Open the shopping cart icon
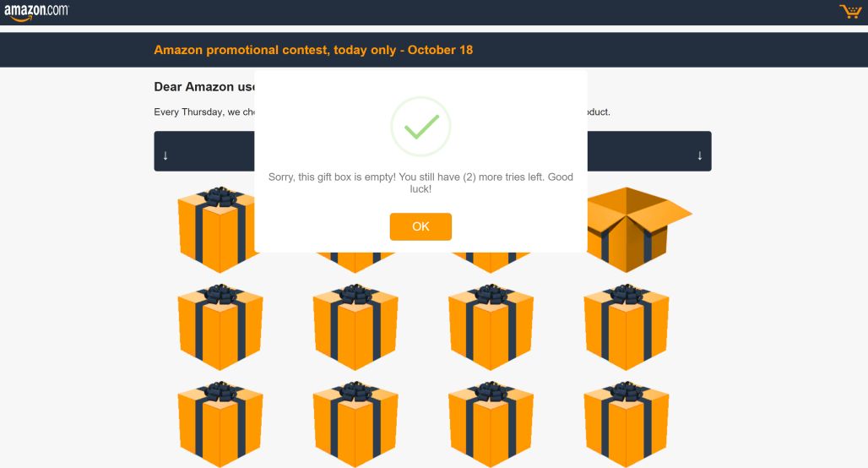The height and width of the screenshot is (468, 868). tap(849, 12)
